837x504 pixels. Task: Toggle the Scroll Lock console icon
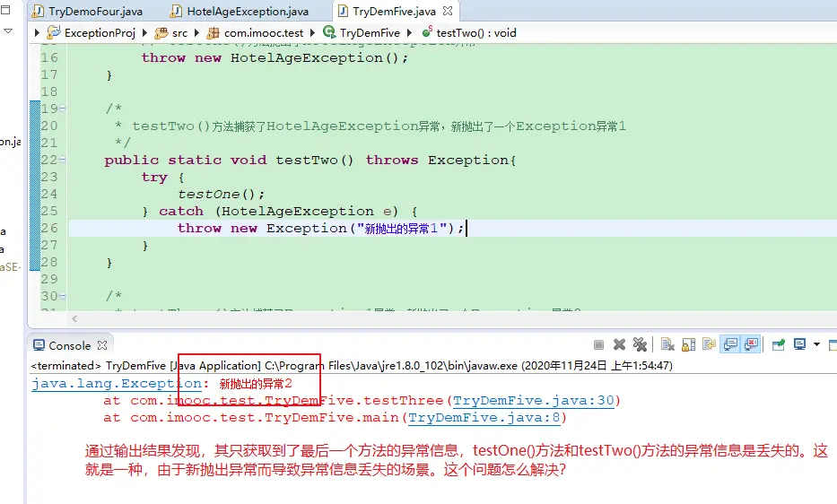tap(689, 345)
